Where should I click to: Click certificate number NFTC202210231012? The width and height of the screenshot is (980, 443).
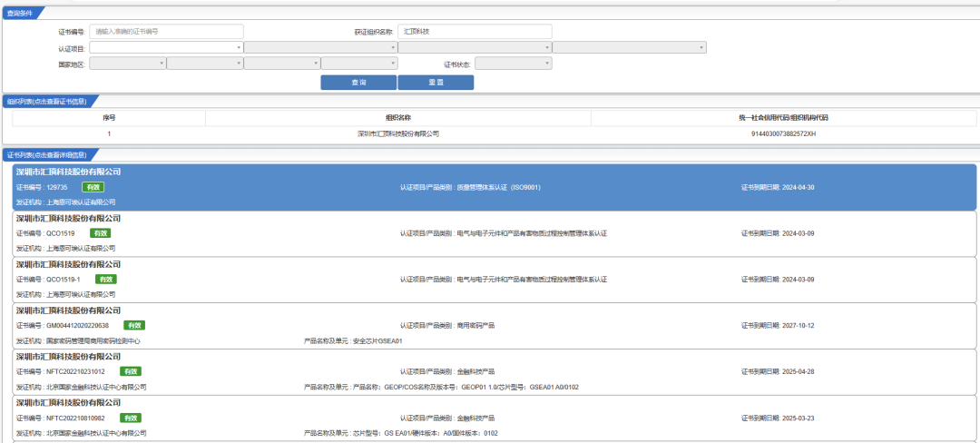click(75, 372)
